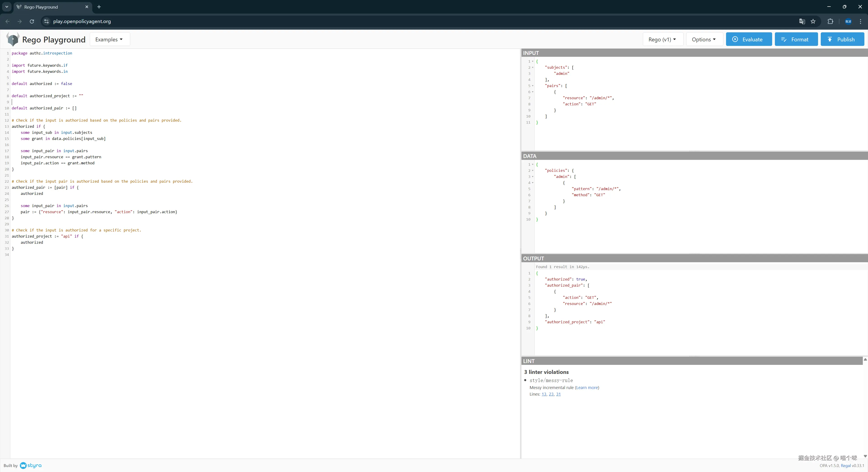The image size is (868, 472).
Task: Open the Examples dropdown
Action: [109, 39]
